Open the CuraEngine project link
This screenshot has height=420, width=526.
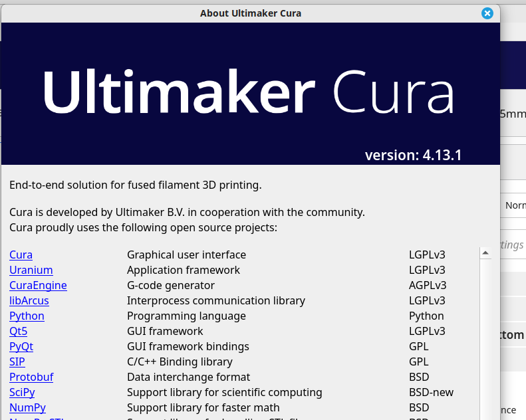(38, 285)
